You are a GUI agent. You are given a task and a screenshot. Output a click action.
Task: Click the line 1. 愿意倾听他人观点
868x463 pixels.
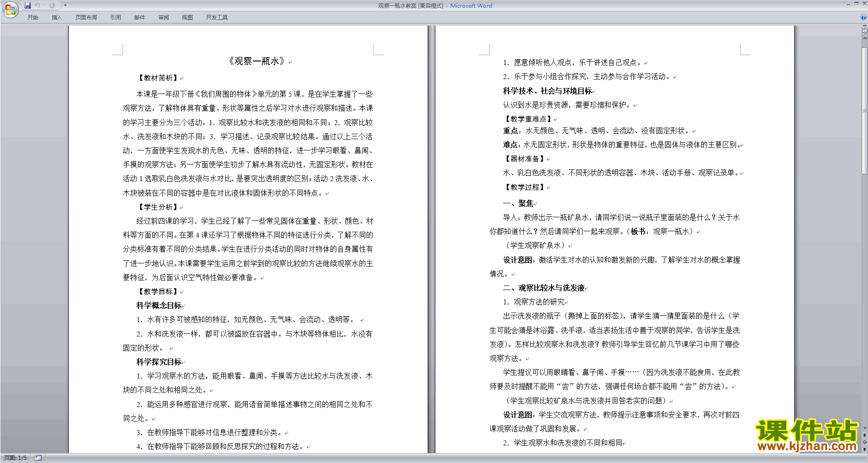573,63
